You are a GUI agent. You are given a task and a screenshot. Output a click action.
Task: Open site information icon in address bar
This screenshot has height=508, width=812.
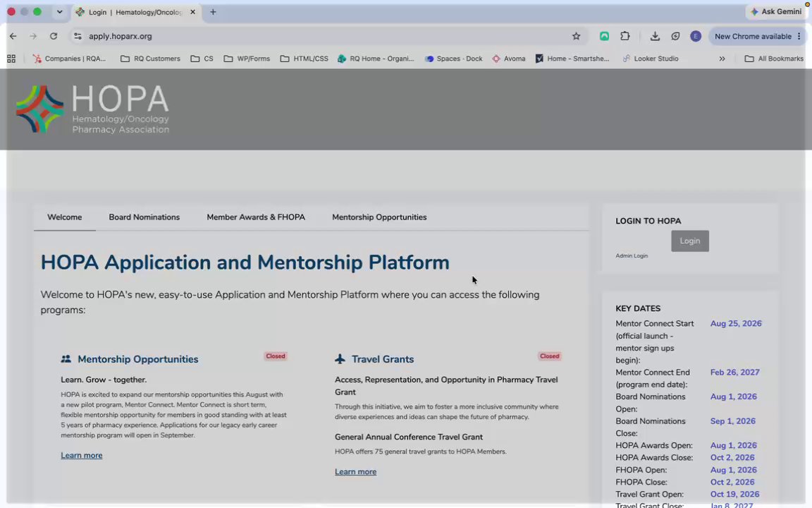tap(78, 36)
